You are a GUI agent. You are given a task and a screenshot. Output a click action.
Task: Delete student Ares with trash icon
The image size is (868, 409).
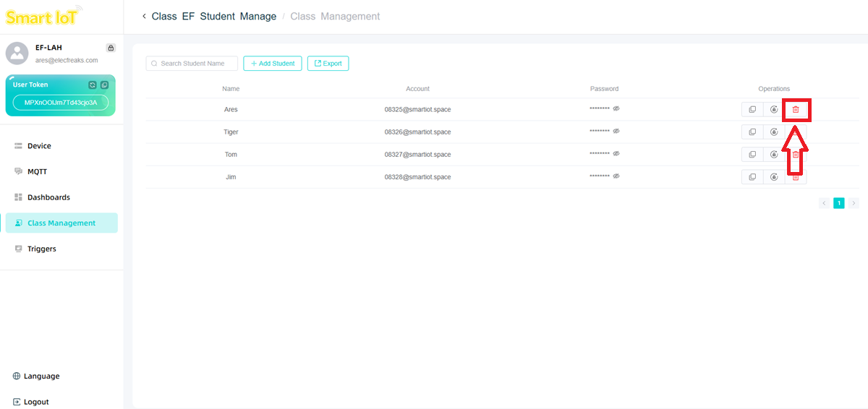(x=796, y=110)
